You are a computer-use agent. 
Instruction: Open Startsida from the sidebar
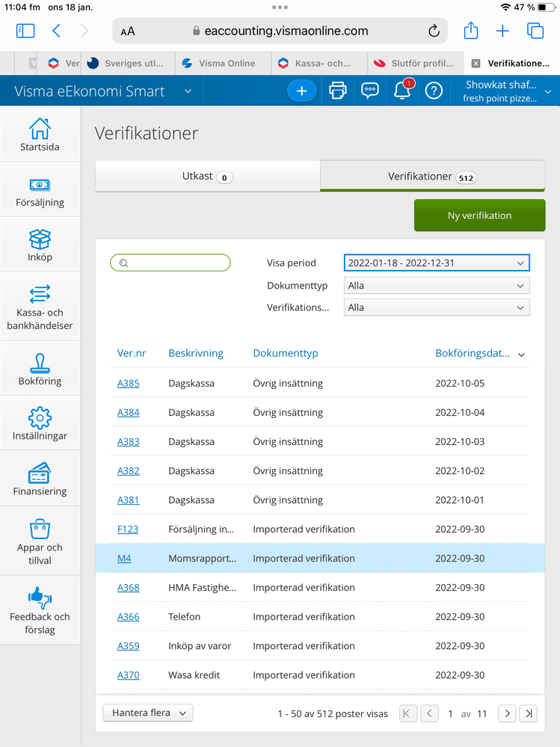point(40,135)
